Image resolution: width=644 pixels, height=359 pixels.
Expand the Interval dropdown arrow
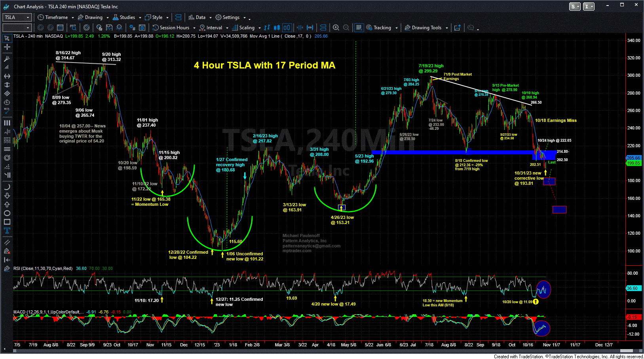(x=227, y=28)
